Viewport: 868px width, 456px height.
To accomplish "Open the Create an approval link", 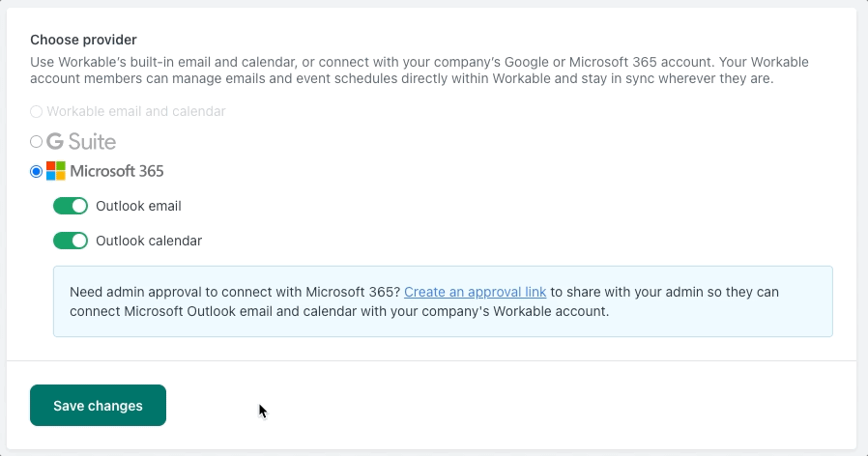I will [x=475, y=292].
